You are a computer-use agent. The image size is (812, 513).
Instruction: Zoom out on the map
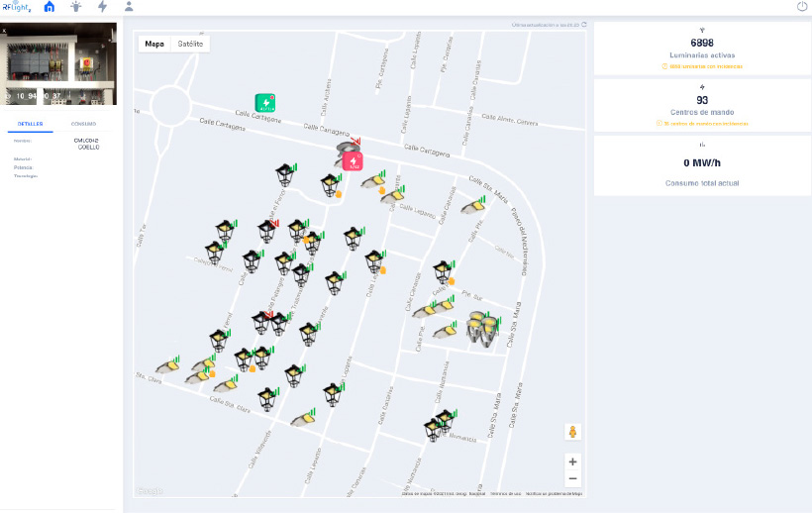[x=572, y=479]
